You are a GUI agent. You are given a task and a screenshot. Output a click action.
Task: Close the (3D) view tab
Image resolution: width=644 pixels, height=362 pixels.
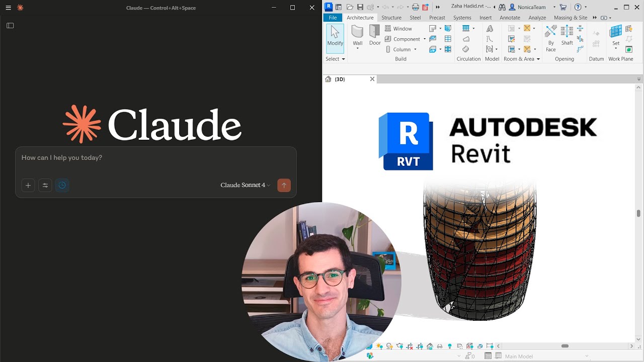tap(372, 79)
